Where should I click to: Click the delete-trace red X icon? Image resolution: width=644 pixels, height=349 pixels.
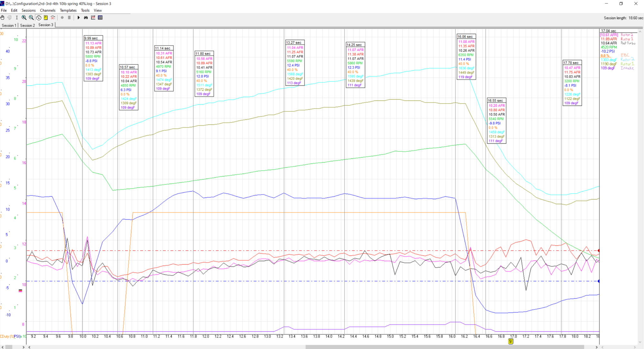tap(53, 18)
